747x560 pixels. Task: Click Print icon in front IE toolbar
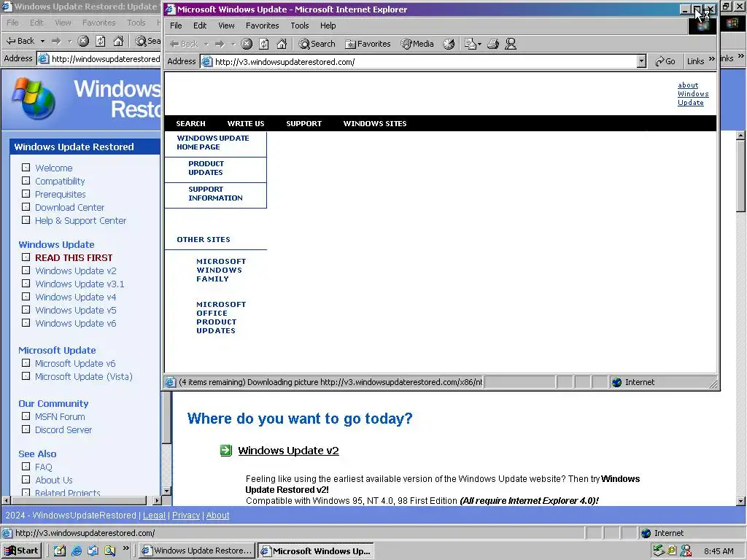(x=493, y=44)
